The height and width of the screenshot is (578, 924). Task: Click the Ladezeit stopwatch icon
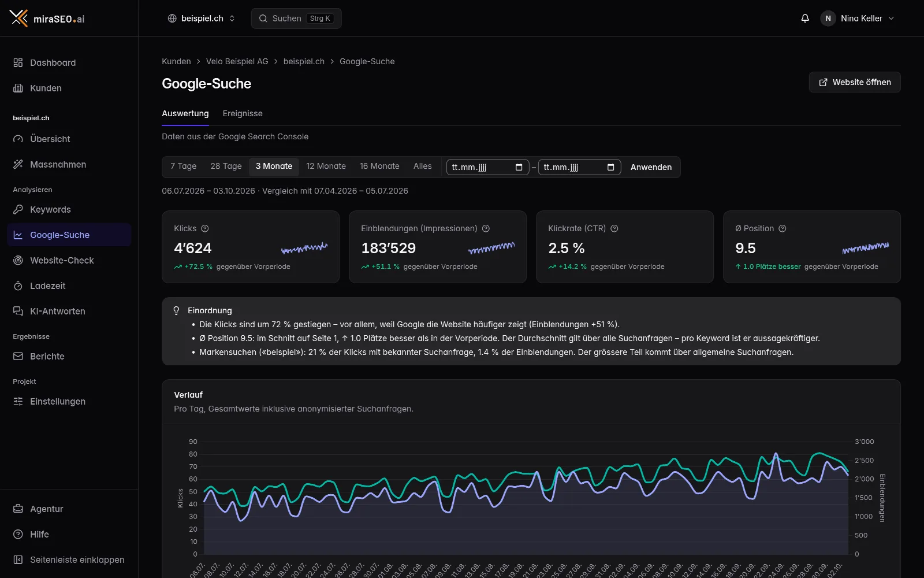(x=18, y=286)
